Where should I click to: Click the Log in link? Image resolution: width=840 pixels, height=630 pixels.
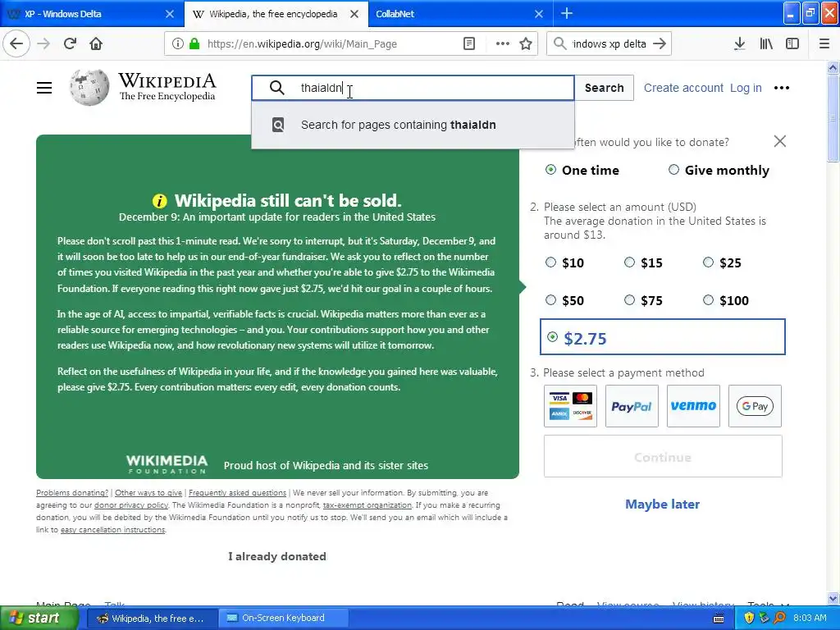click(746, 88)
